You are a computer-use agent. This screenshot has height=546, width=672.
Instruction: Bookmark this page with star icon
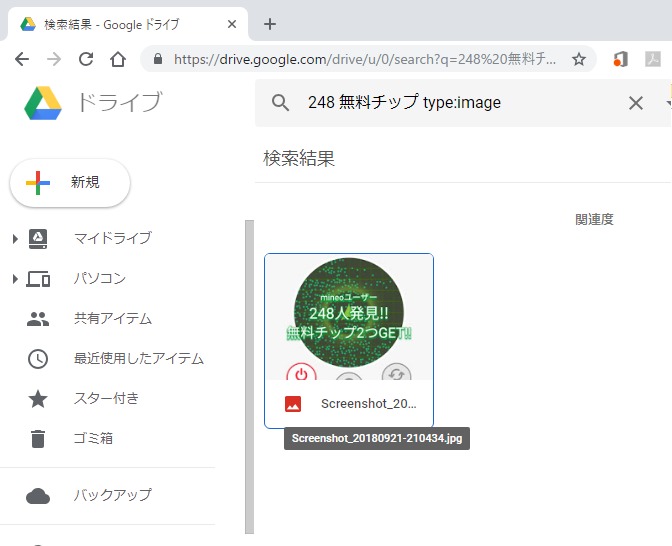tap(578, 59)
